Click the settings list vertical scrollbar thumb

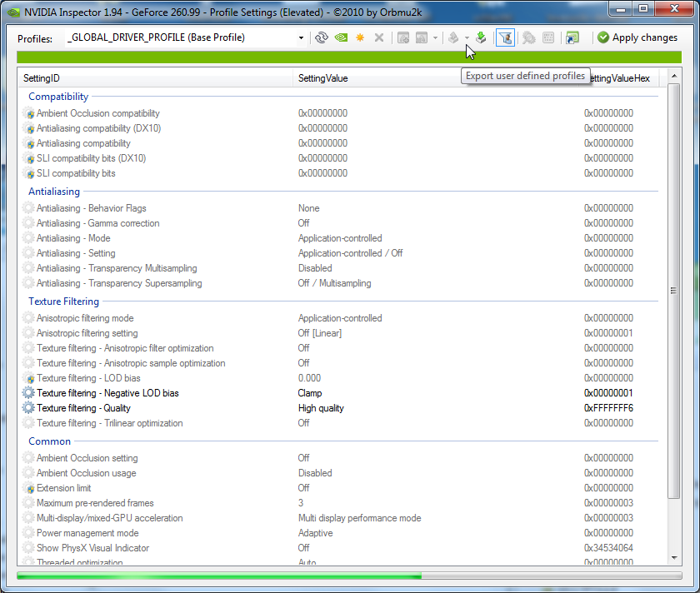pyautogui.click(x=673, y=290)
